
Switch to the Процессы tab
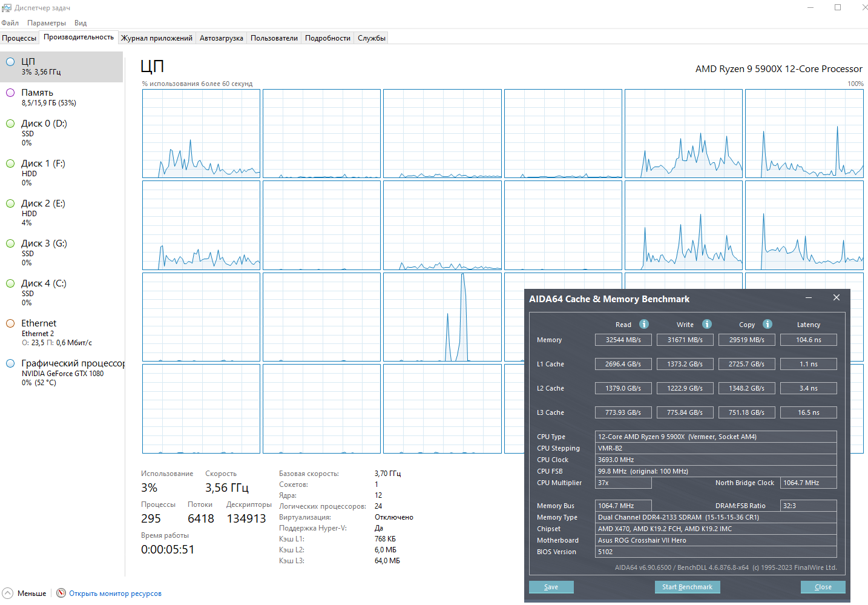pos(19,38)
